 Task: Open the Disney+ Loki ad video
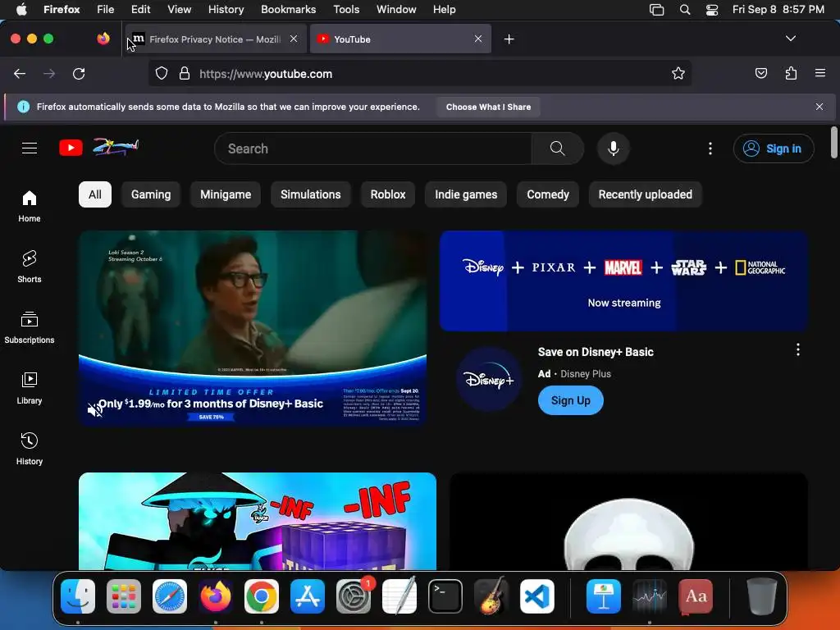click(253, 328)
